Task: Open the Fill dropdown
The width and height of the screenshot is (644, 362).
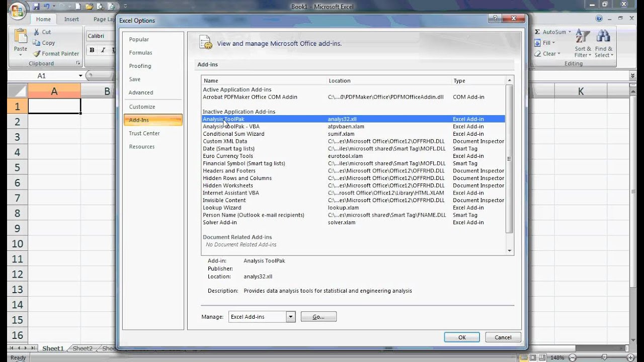Action: 545,43
